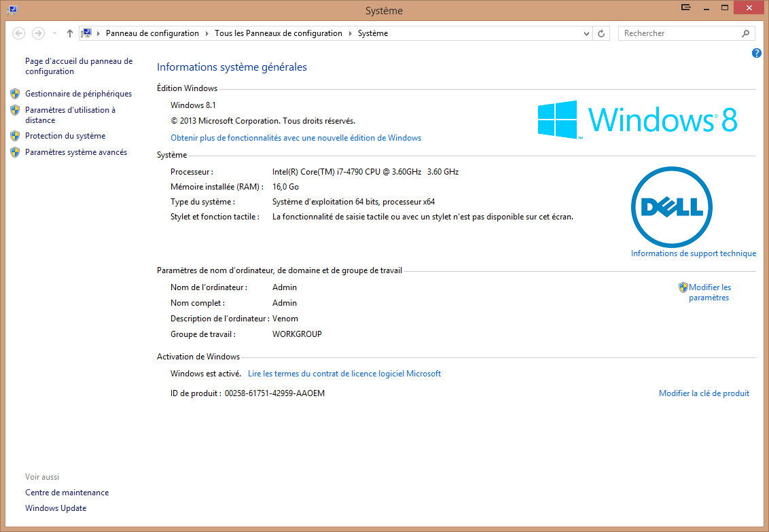Select the Système breadcrumb segment
The image size is (769, 532).
[373, 33]
